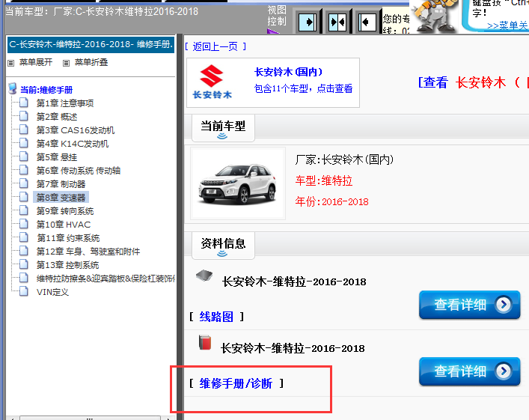Click page icon for 第5章 悬挂

(24, 156)
